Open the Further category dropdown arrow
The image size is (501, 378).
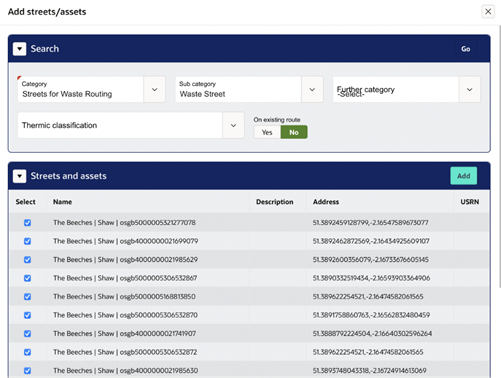pyautogui.click(x=470, y=89)
